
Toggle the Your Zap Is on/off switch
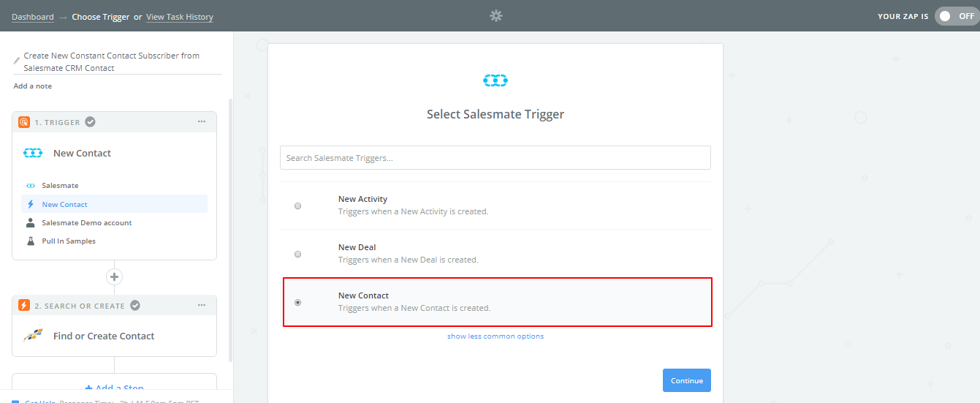pos(956,16)
